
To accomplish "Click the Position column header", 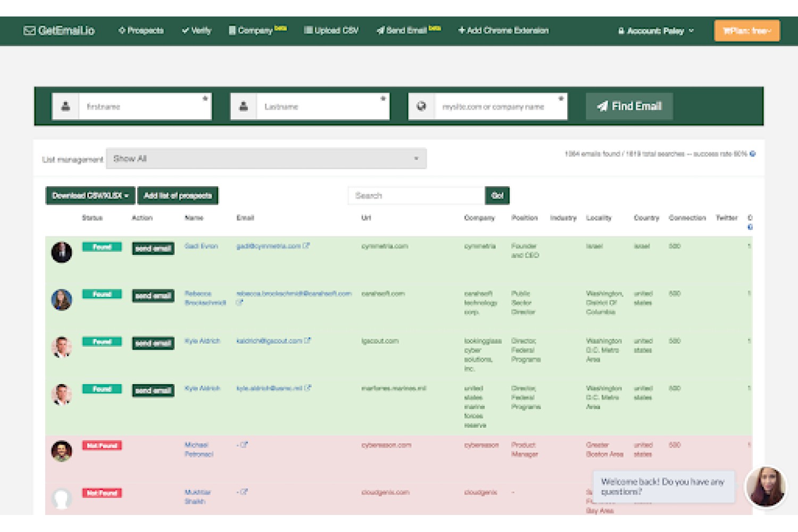I will point(525,218).
